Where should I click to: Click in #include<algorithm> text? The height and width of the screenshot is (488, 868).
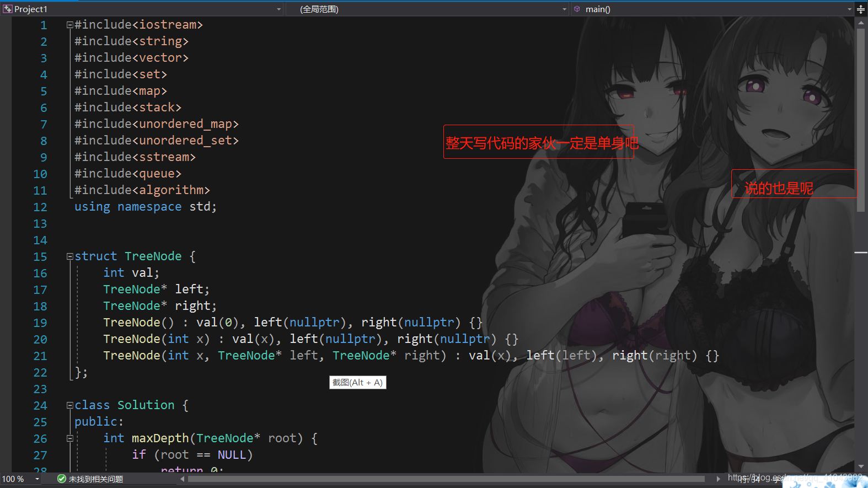tap(142, 190)
